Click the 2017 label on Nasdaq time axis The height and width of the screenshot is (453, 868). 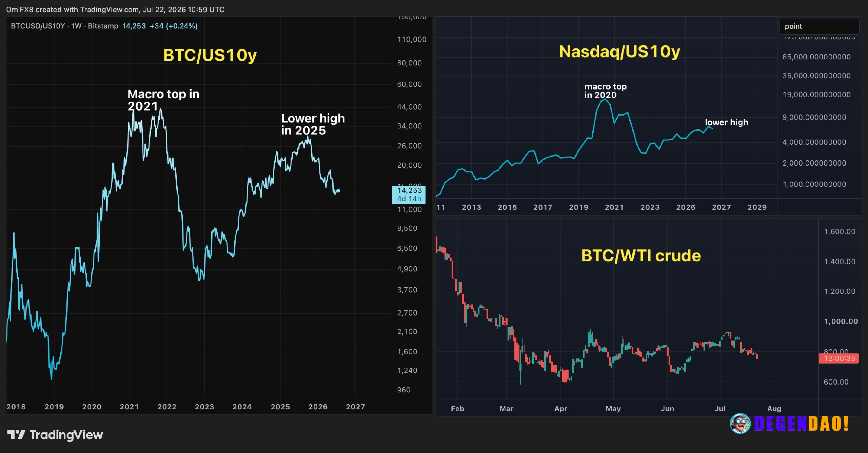point(543,207)
